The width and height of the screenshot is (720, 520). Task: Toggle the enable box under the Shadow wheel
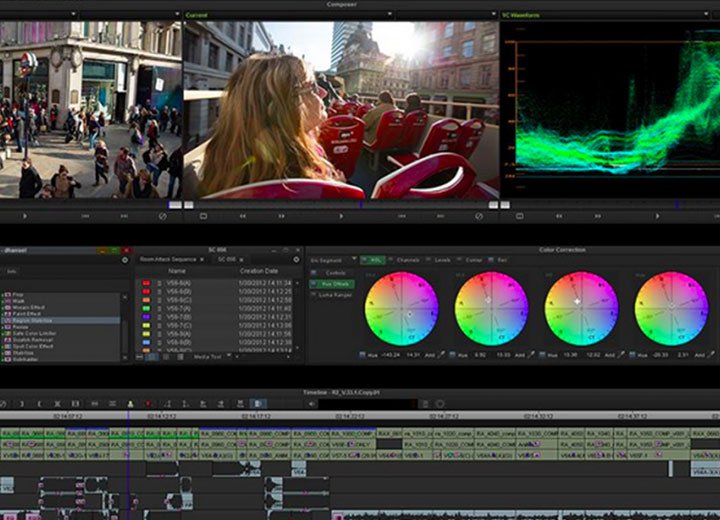point(362,355)
